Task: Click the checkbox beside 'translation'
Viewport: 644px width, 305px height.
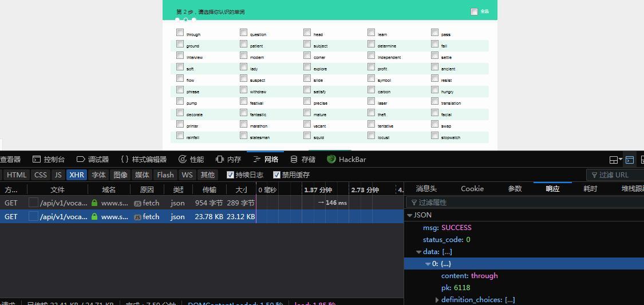Action: [435, 101]
